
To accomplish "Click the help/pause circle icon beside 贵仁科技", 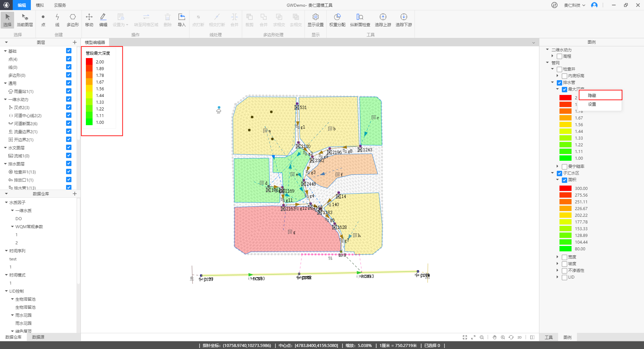I will point(554,5).
